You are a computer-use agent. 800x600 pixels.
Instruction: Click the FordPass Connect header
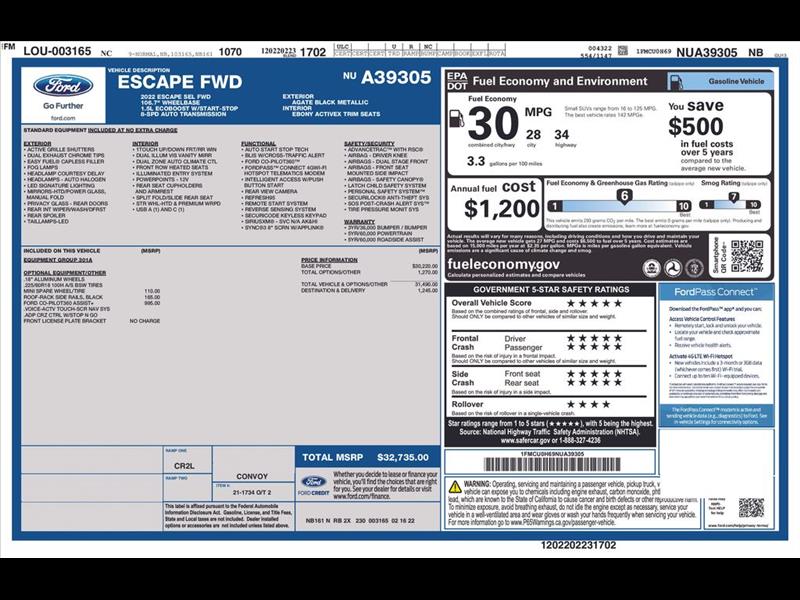pyautogui.click(x=714, y=292)
